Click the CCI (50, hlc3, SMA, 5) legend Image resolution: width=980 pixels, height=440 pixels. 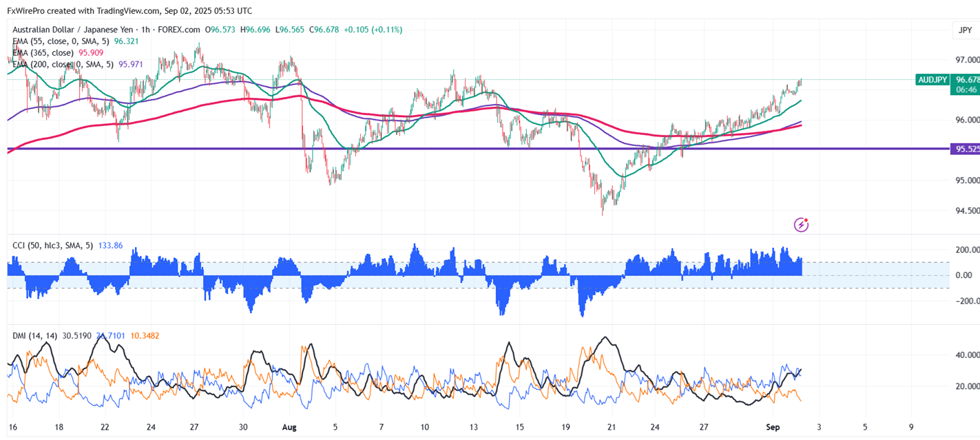click(x=52, y=244)
